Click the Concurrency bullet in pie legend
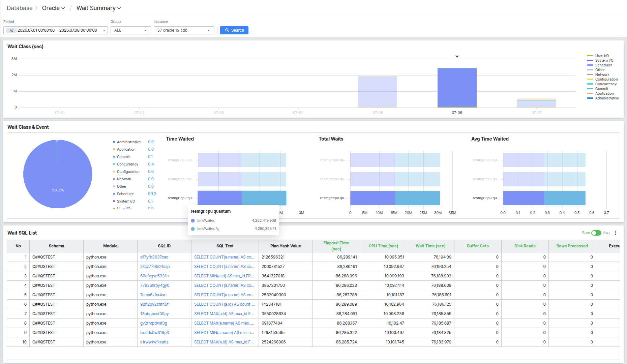The width and height of the screenshot is (627, 364). click(x=114, y=164)
